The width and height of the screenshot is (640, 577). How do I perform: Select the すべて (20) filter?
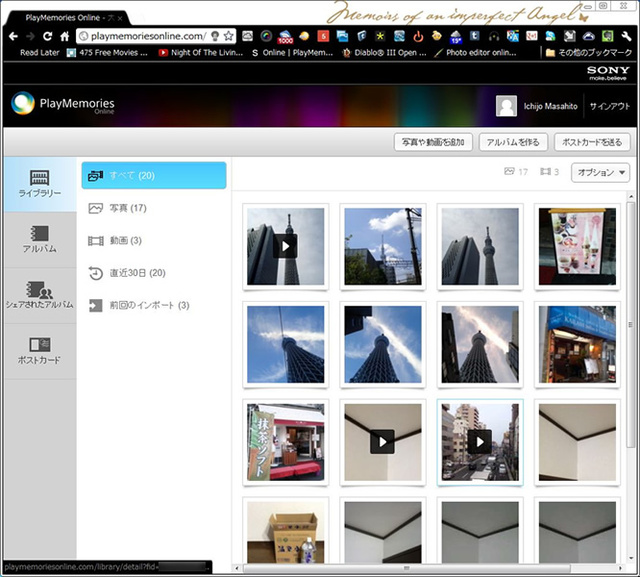154,176
